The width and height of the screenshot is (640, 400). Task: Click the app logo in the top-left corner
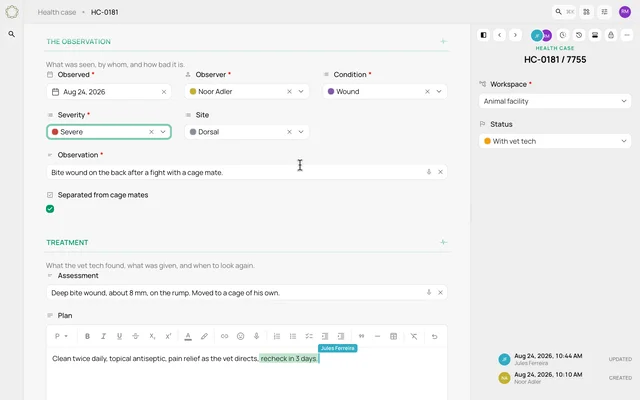(x=12, y=12)
